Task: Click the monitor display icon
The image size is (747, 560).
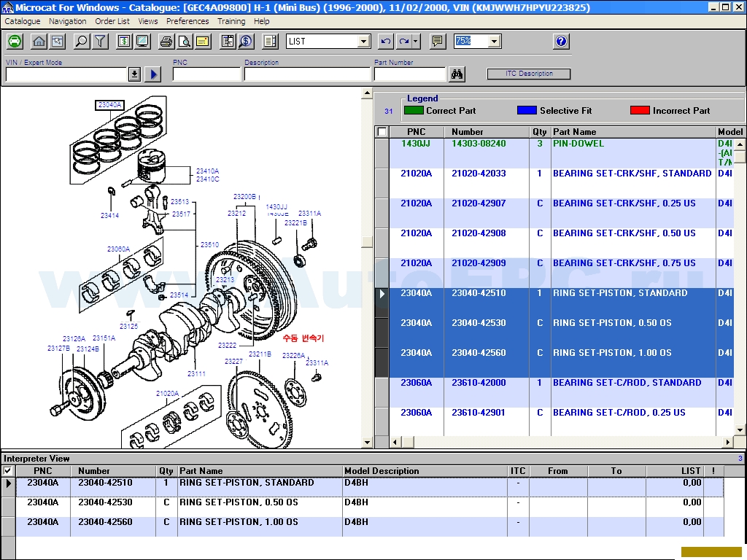Action: click(142, 42)
